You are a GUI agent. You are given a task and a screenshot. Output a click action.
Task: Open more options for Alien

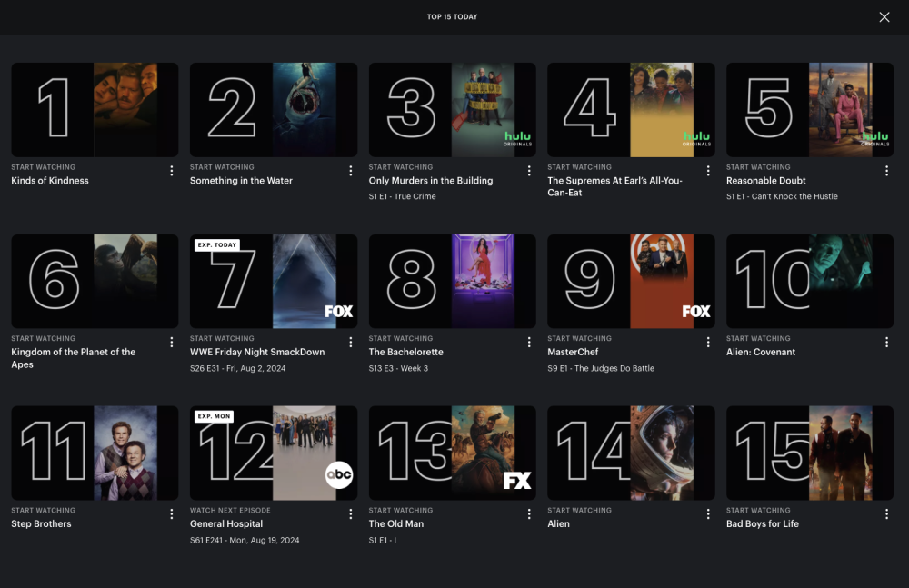click(708, 513)
